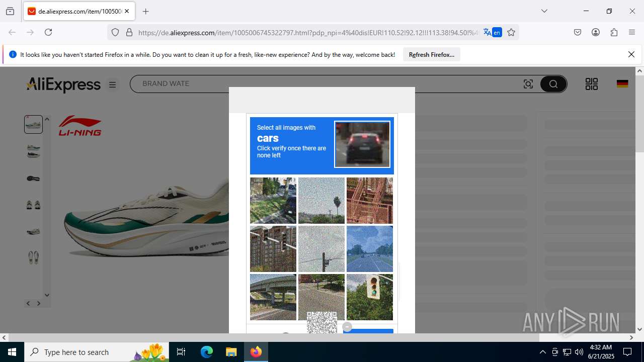The image size is (644, 362).
Task: Open the Firefox account icon
Action: (596, 32)
